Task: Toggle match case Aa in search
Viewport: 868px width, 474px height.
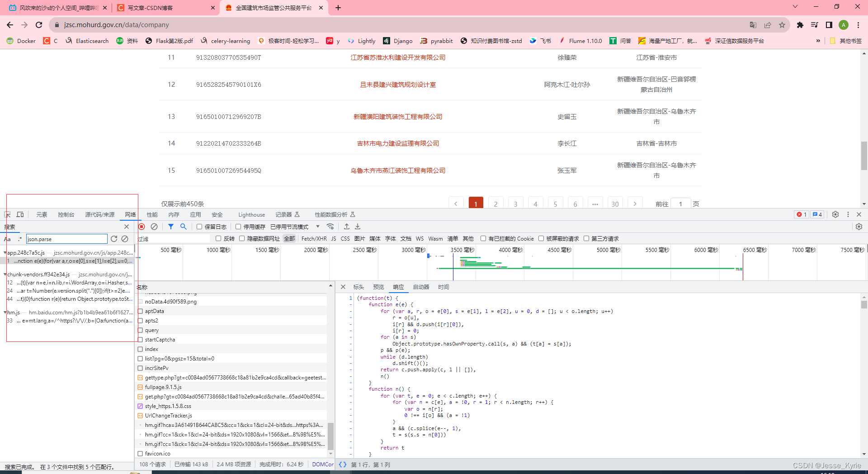Action: click(8, 239)
